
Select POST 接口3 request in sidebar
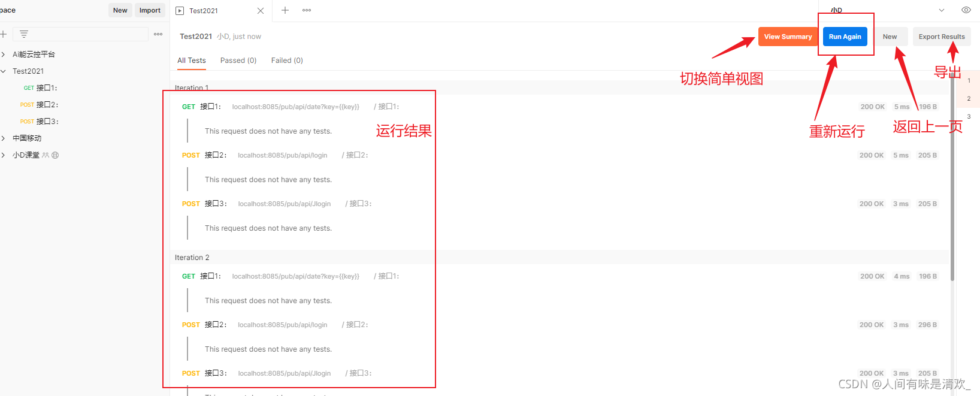(39, 122)
